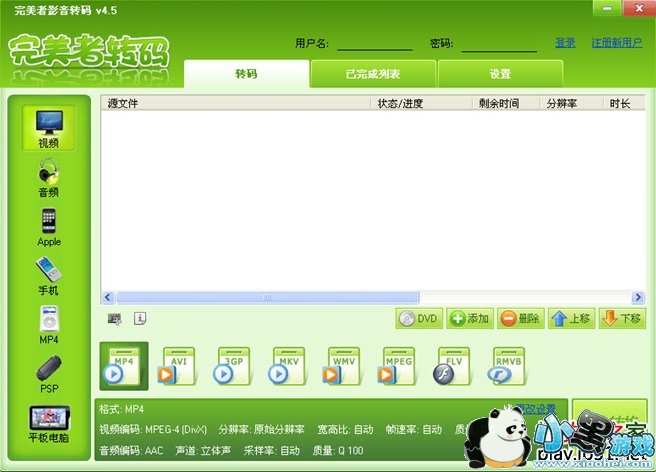Pick the MKV output format icon
Image resolution: width=656 pixels, height=472 pixels.
click(x=287, y=366)
